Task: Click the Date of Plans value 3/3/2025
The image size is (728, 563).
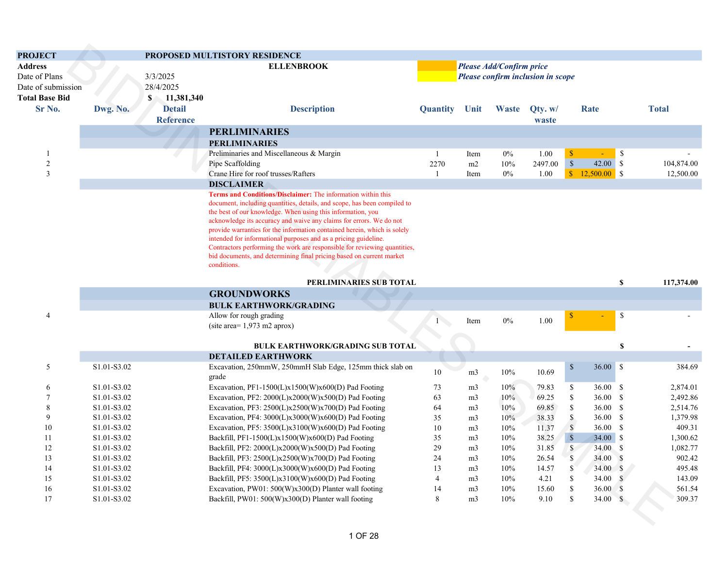Action: tap(160, 76)
